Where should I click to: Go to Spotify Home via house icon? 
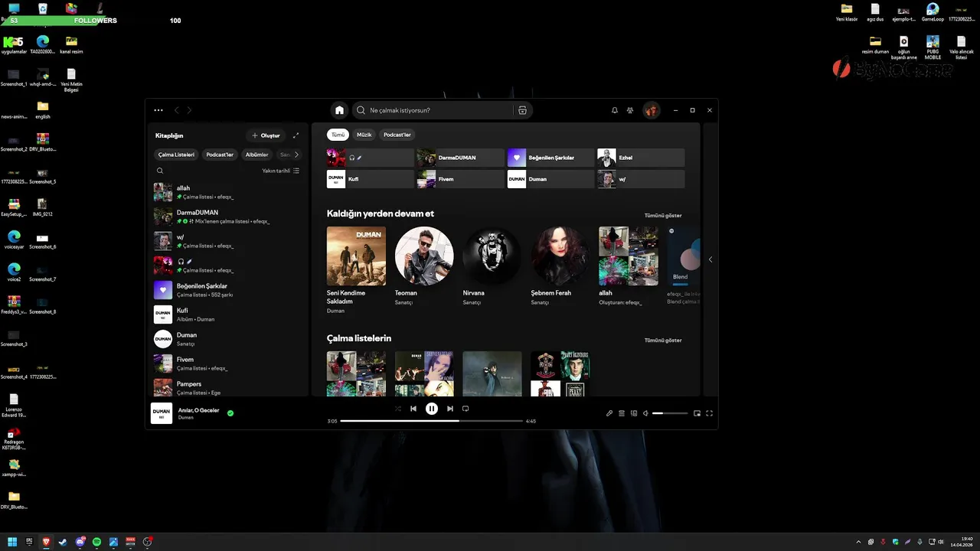pos(339,110)
